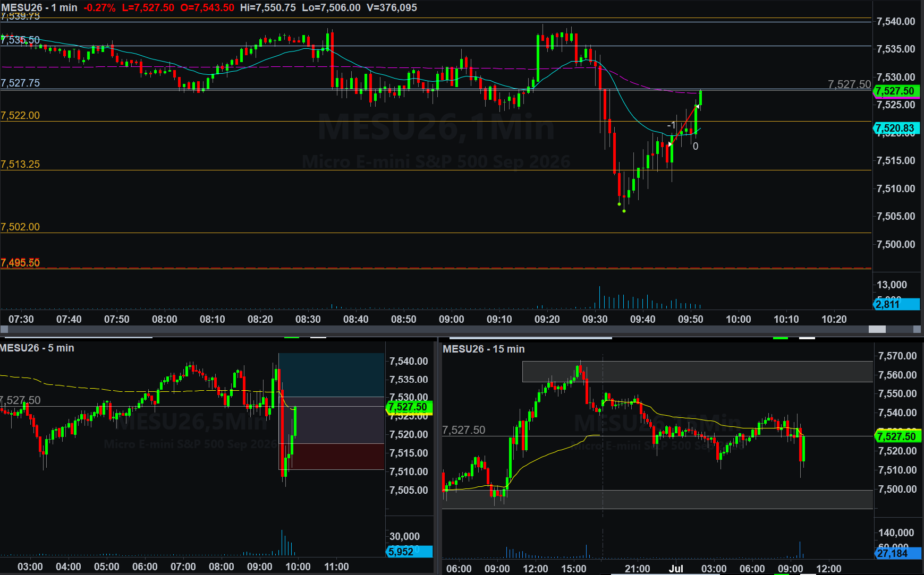Click the horizontal scrollbar thumb below 1 min chart
The width and height of the screenshot is (924, 575).
(x=877, y=329)
